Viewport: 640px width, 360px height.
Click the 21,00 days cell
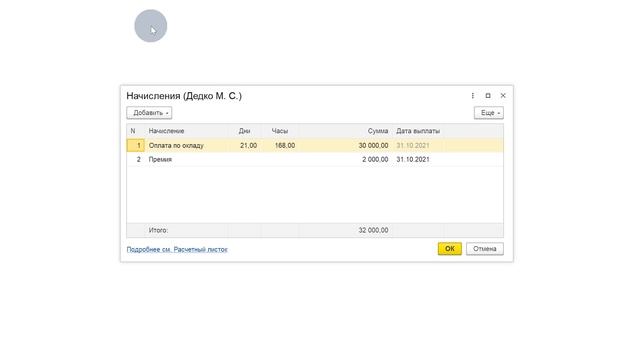[x=249, y=145]
